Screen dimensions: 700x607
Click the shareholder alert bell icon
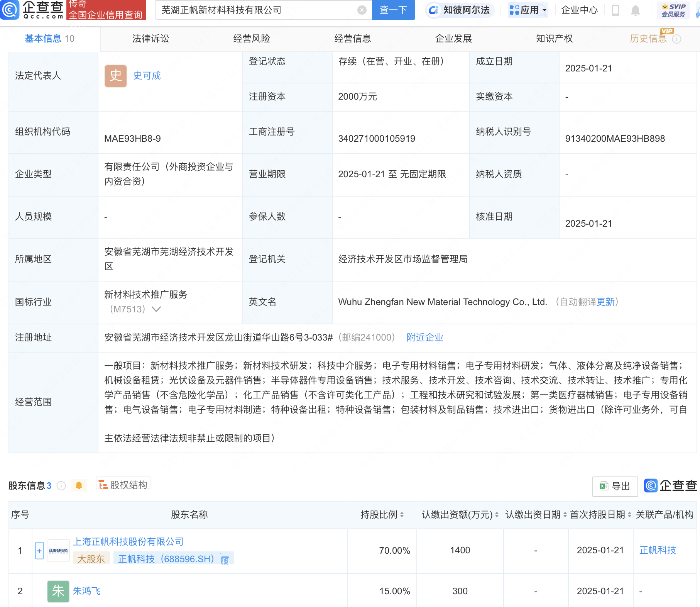[x=79, y=485]
